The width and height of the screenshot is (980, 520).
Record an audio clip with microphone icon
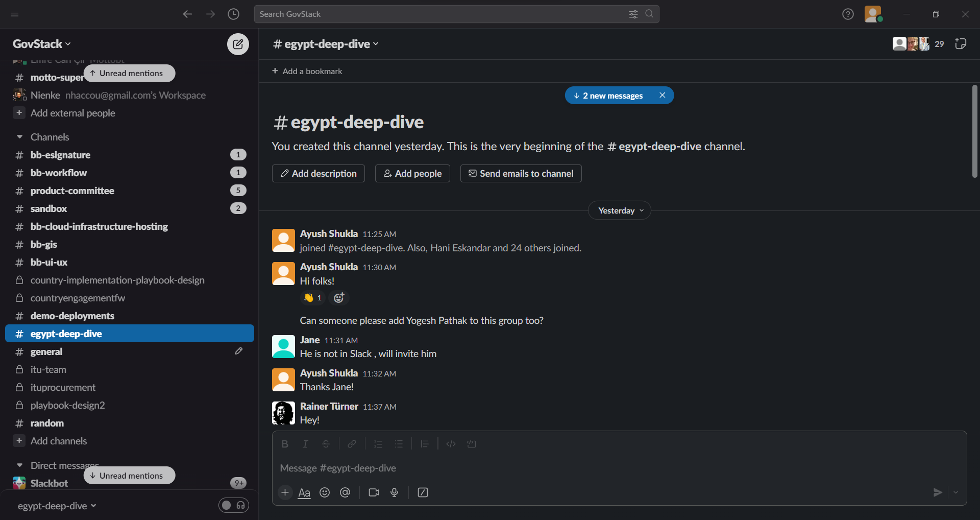coord(394,492)
